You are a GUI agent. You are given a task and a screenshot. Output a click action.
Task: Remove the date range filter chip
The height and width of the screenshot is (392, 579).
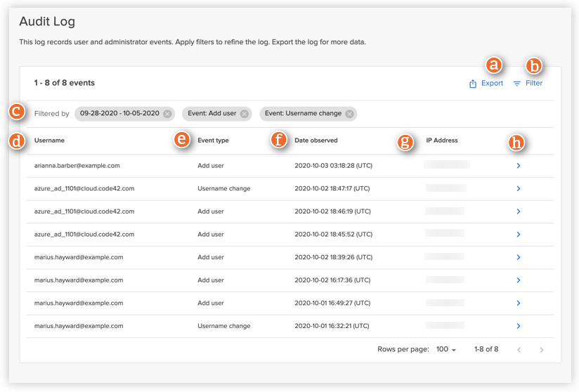coord(167,114)
